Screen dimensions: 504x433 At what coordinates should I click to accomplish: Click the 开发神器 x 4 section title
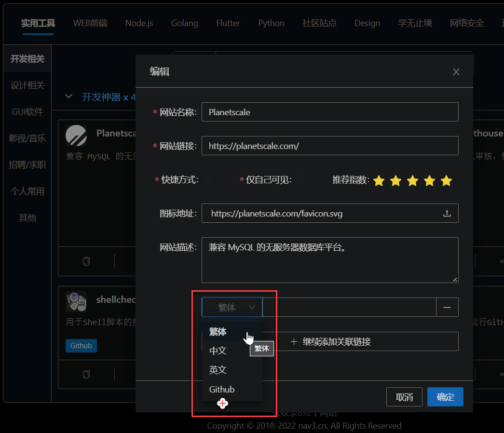pyautogui.click(x=109, y=97)
